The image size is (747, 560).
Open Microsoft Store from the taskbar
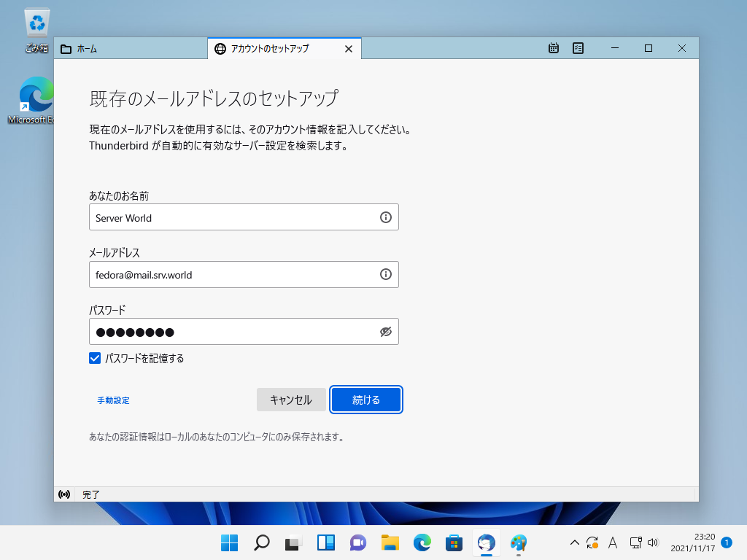(454, 542)
